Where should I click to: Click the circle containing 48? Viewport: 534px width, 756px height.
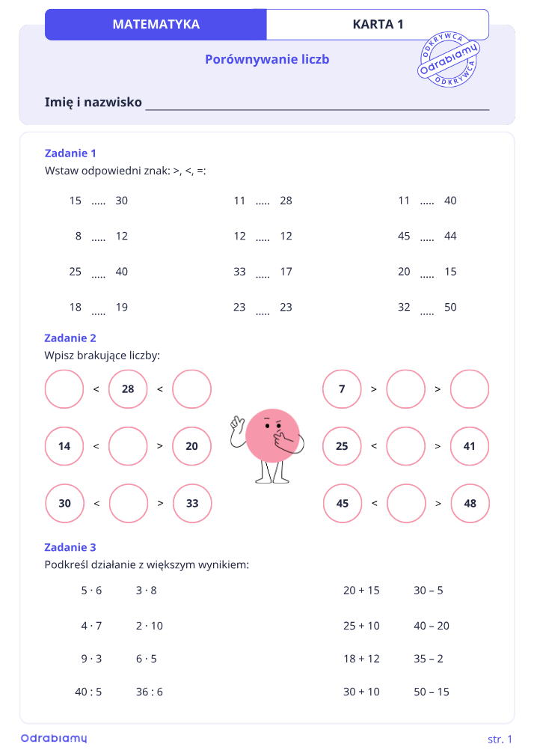coord(470,503)
